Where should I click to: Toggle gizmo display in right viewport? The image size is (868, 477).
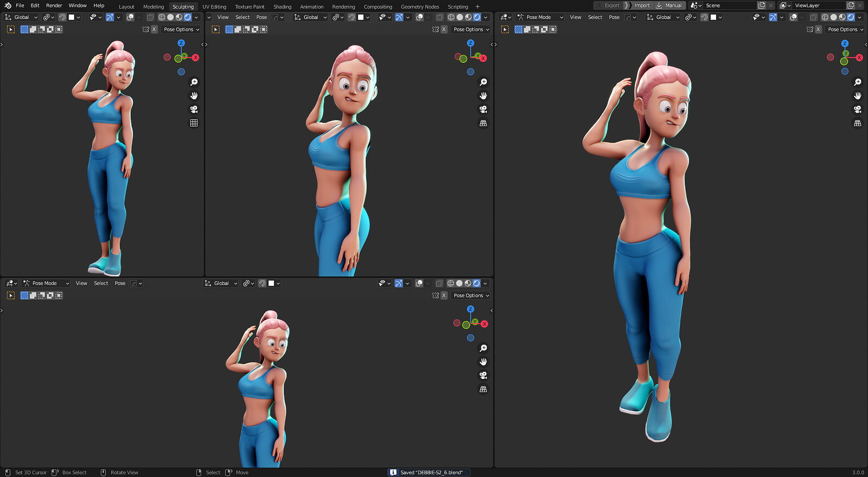click(x=773, y=17)
